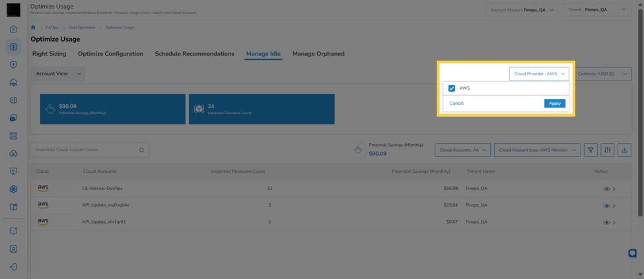644x279 pixels.
Task: Open the server rack icon in sidebar
Action: click(13, 135)
